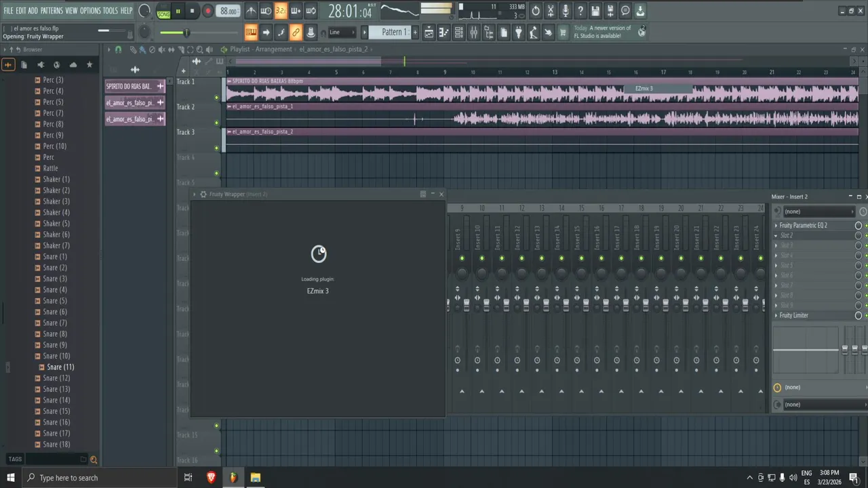This screenshot has width=868, height=488.
Task: Save the project with the floppy icon
Action: coord(595,11)
